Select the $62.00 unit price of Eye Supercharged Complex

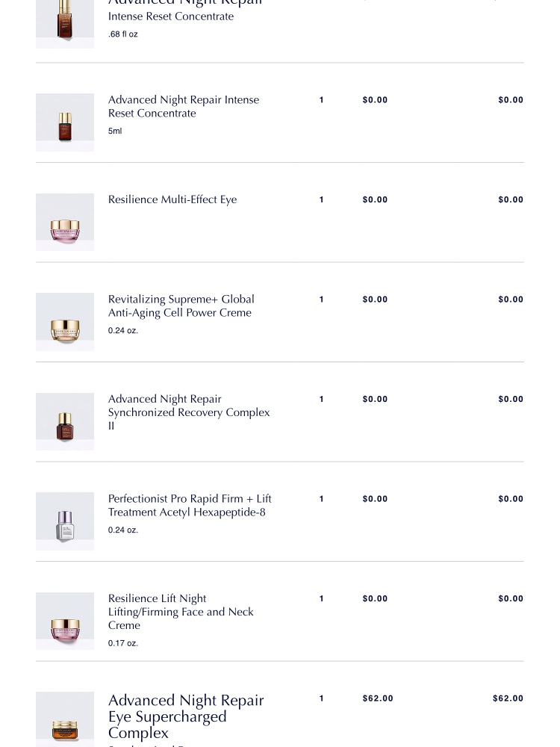tap(378, 698)
